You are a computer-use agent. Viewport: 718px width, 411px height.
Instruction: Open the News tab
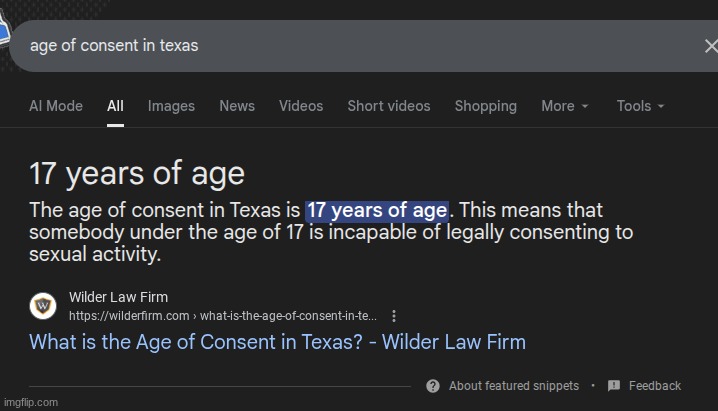[x=237, y=106]
